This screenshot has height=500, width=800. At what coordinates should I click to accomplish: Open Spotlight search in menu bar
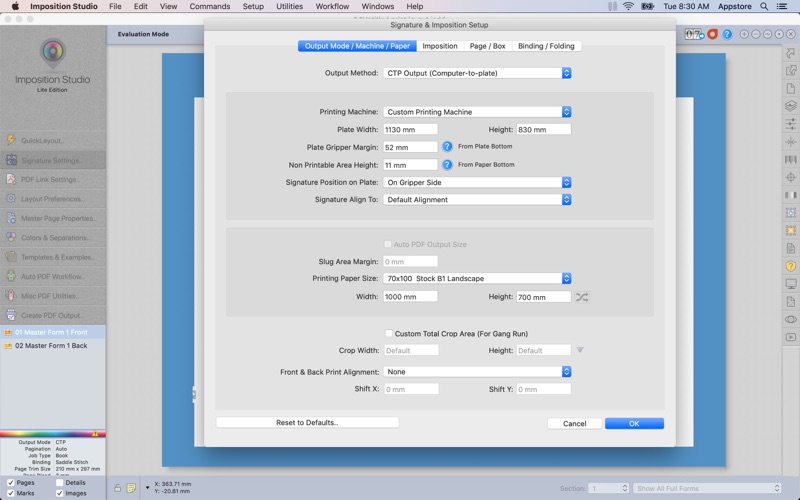tap(764, 6)
